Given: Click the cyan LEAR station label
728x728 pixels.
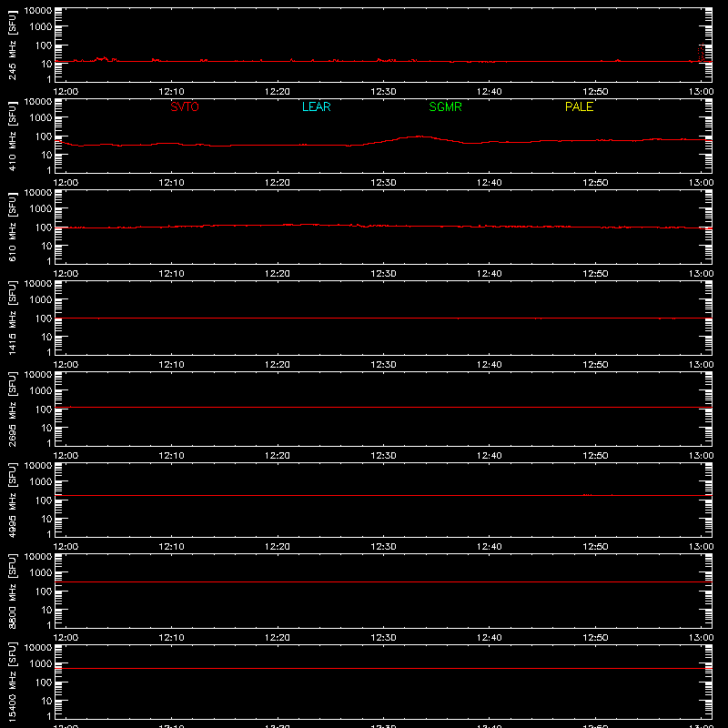Looking at the screenshot, I should click(316, 106).
